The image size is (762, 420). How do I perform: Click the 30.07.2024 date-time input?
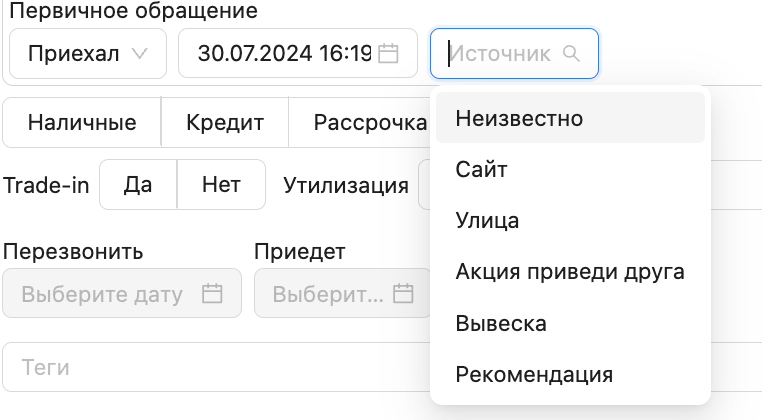click(284, 53)
